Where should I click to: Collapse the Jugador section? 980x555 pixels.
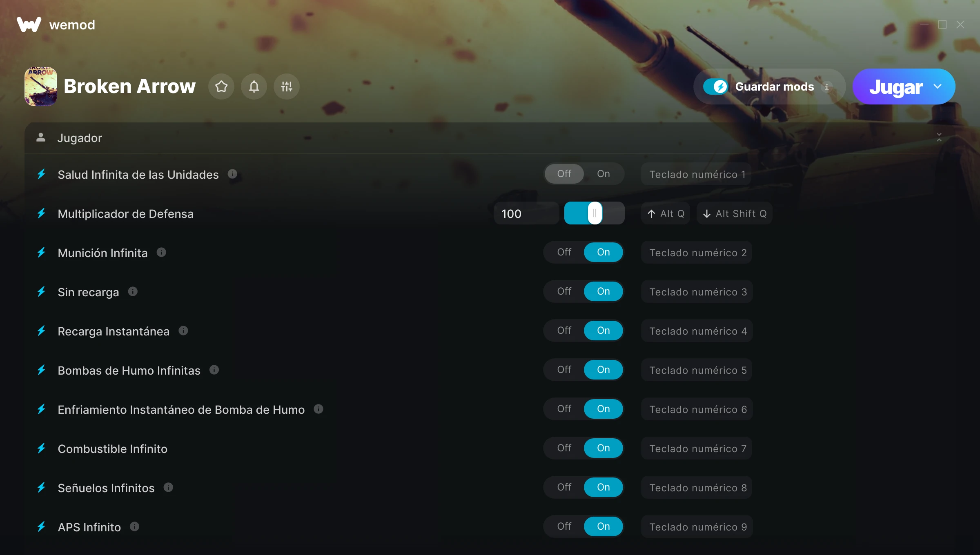coord(939,138)
